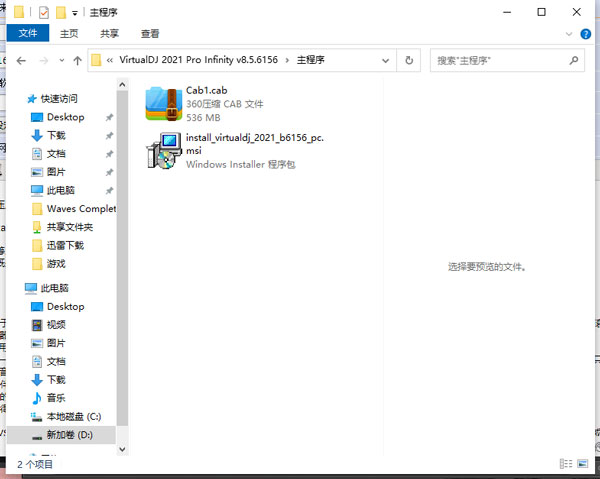The width and height of the screenshot is (600, 479).
Task: Go up one folder level arrow
Action: [x=78, y=60]
